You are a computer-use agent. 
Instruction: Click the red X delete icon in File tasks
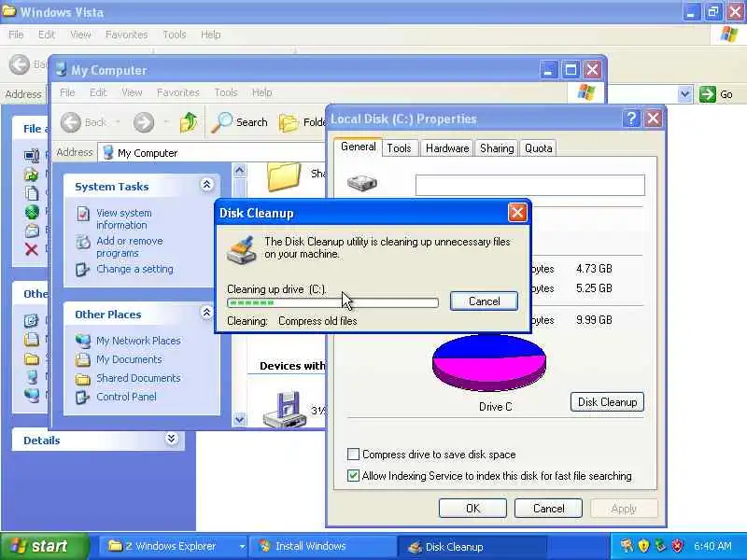[x=32, y=249]
